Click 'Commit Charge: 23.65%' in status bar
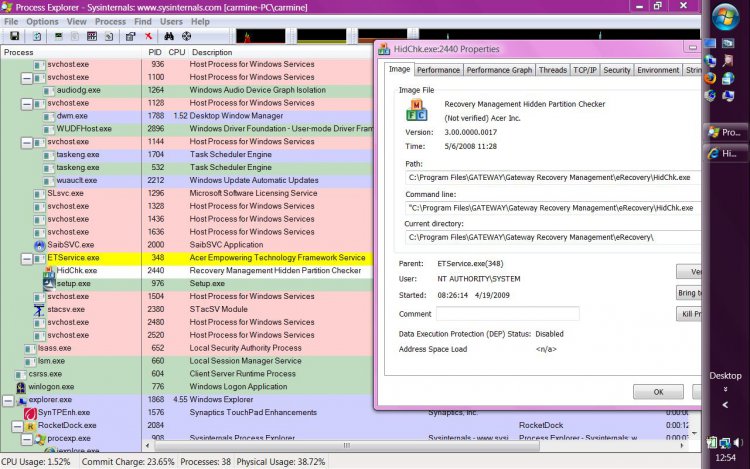 click(128, 462)
